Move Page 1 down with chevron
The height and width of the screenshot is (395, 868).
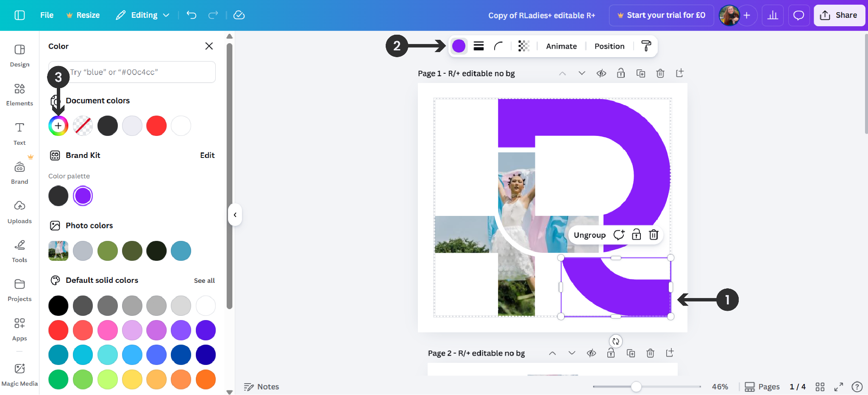click(582, 73)
